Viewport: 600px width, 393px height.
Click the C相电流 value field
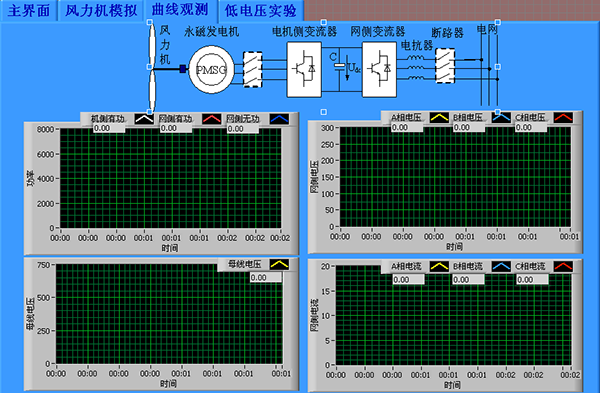(532, 280)
